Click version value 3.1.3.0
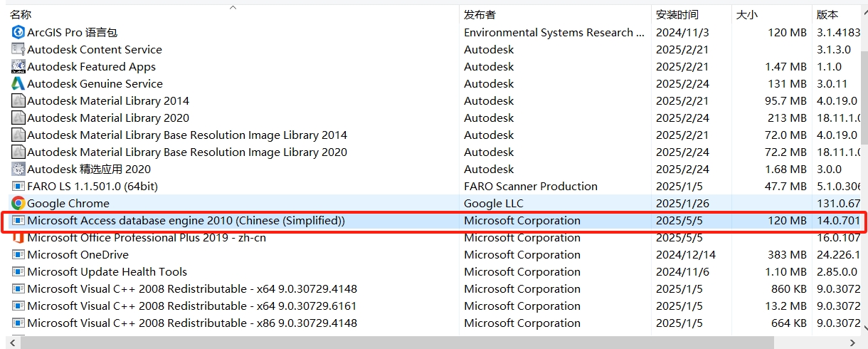The image size is (868, 349). click(x=834, y=49)
